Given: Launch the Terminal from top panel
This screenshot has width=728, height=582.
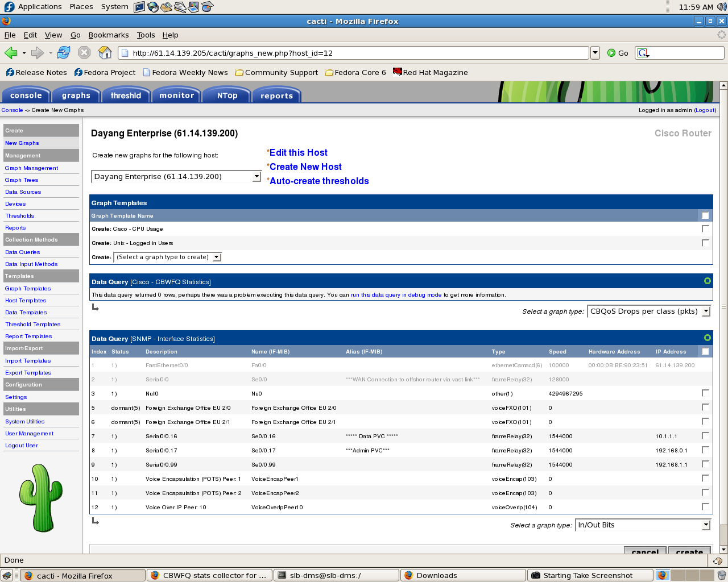Looking at the screenshot, I should tap(139, 7).
